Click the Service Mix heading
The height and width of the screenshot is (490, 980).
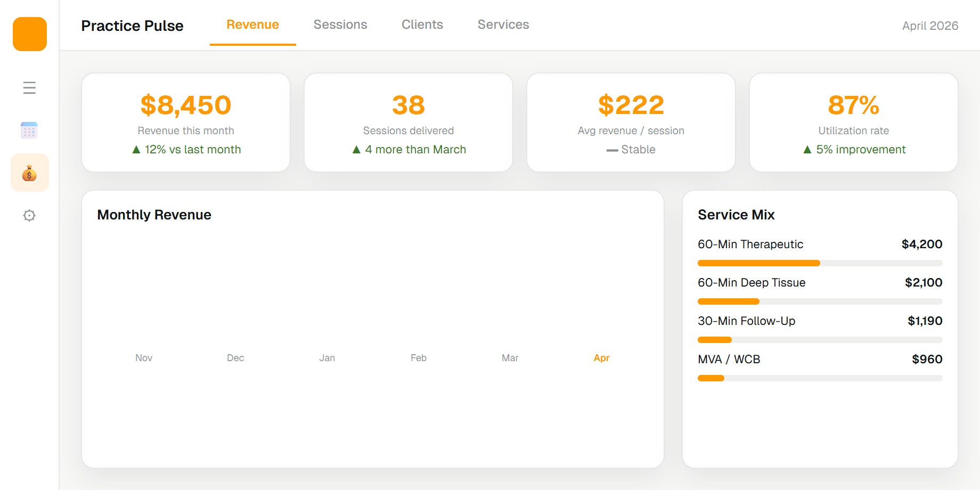tap(736, 215)
